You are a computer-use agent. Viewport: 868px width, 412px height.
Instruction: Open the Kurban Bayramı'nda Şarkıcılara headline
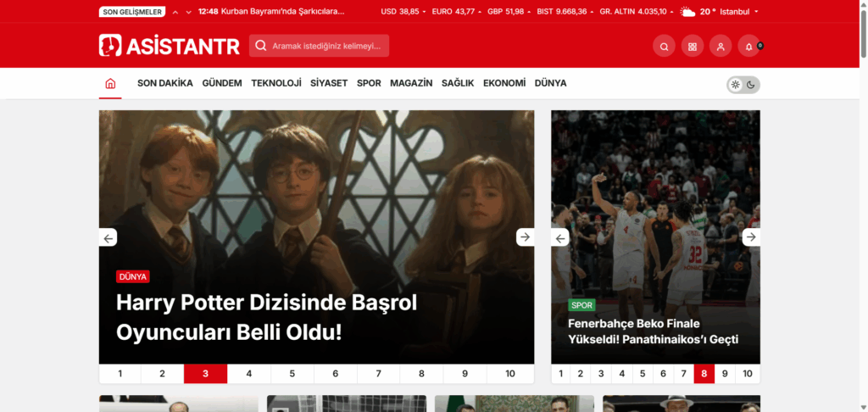coord(282,12)
